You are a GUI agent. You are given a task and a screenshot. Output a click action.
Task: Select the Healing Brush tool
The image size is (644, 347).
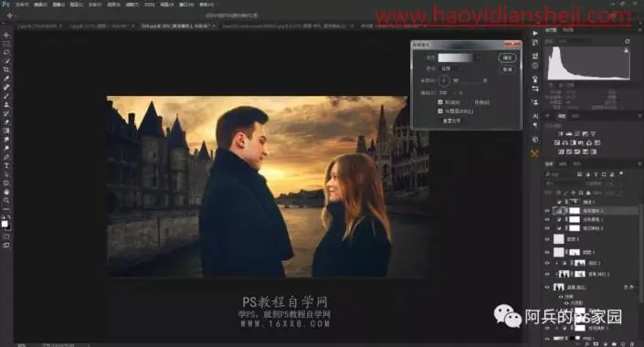coord(6,87)
